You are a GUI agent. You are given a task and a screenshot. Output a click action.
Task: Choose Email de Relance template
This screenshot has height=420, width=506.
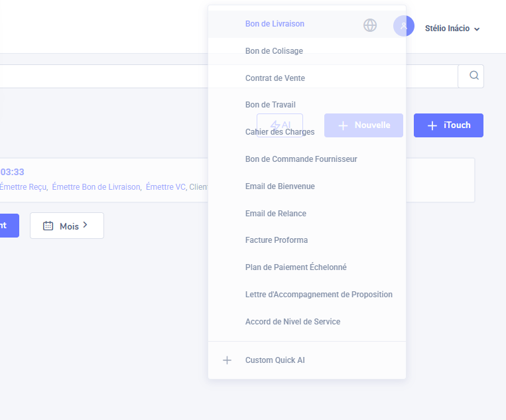tap(306, 214)
